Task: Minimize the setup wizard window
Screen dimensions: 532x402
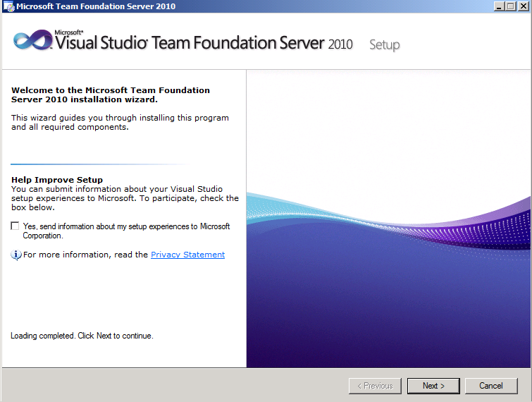Action: pyautogui.click(x=499, y=6)
